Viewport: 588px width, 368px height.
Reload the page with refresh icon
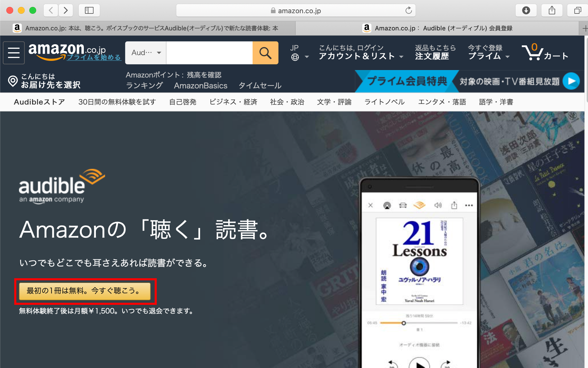pyautogui.click(x=409, y=10)
